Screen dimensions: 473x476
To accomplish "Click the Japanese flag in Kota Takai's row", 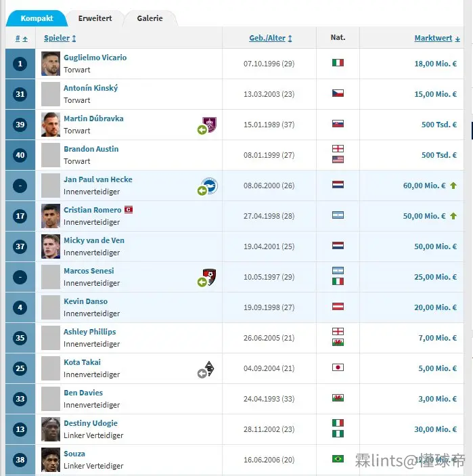I will click(338, 368).
